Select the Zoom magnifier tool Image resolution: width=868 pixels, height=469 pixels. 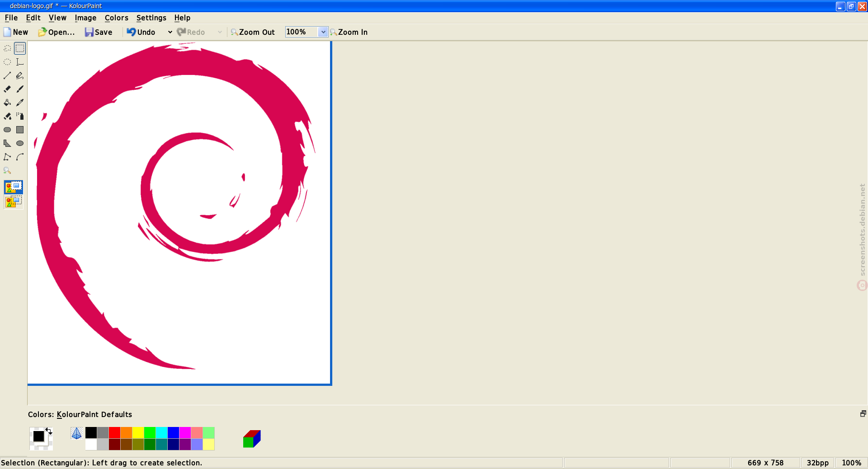point(7,170)
